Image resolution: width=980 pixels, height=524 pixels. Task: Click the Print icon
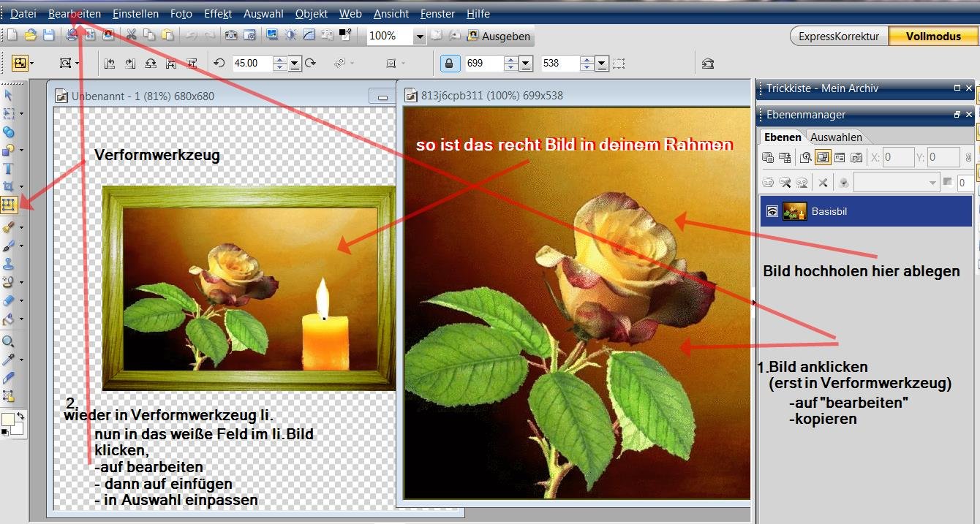72,35
